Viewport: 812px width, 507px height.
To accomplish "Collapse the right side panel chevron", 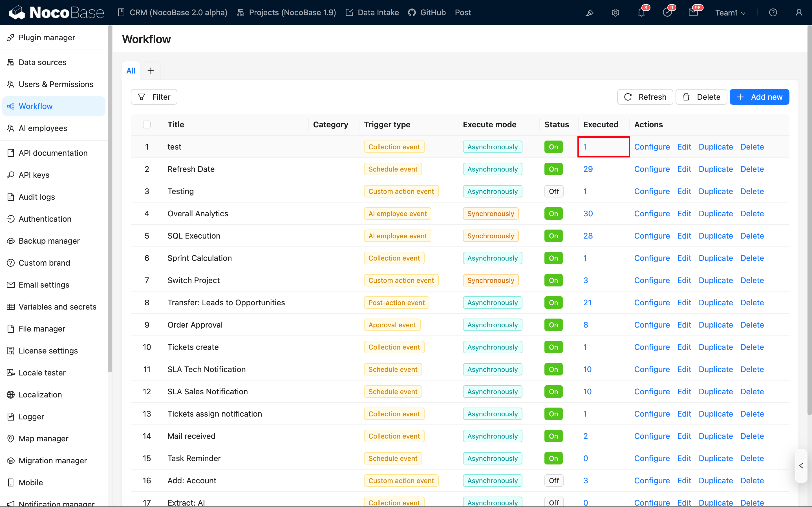I will click(x=801, y=466).
